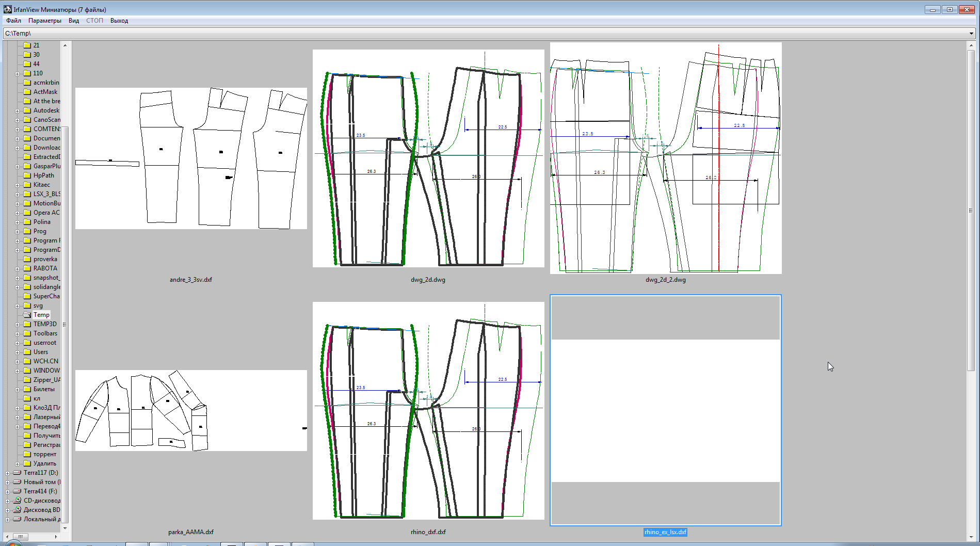Select the WINDOWS folder in tree

point(46,371)
